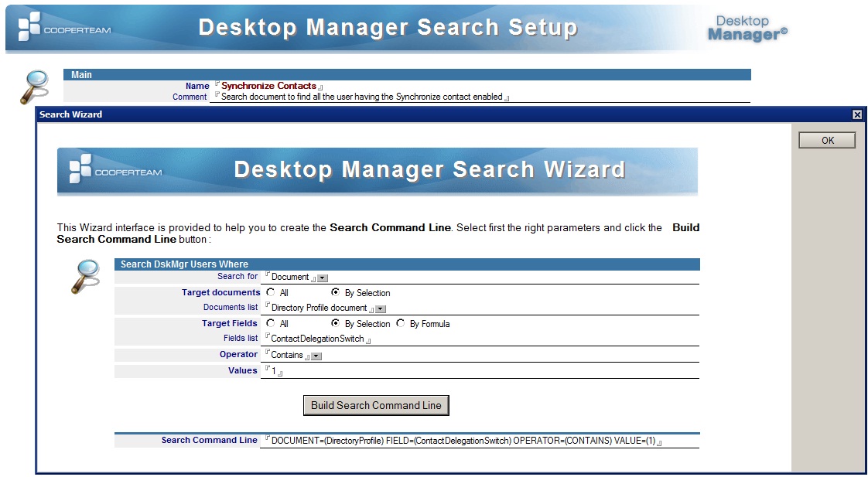Open the Search for dropdown arrow
This screenshot has width=868, height=477.
(x=323, y=278)
